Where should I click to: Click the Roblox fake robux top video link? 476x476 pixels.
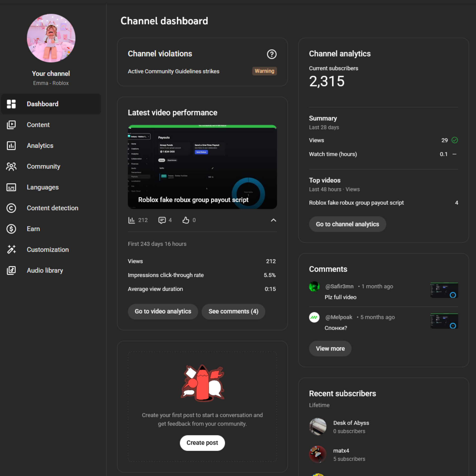356,203
